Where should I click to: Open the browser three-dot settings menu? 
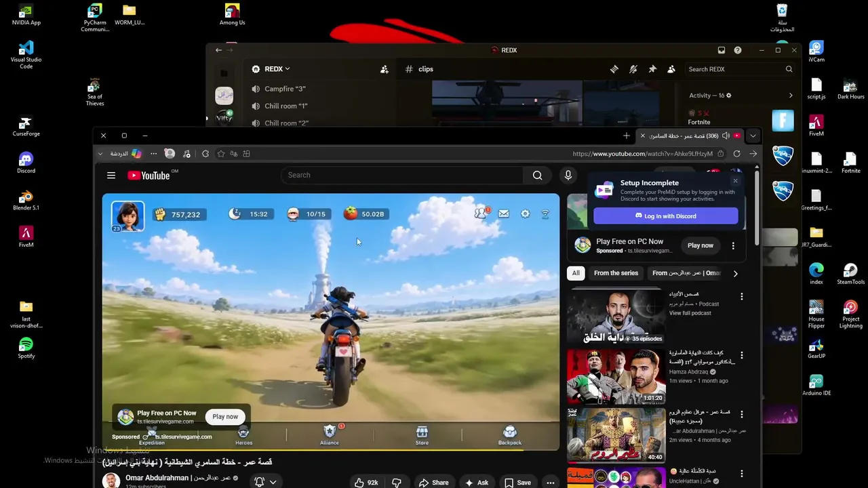(x=153, y=154)
